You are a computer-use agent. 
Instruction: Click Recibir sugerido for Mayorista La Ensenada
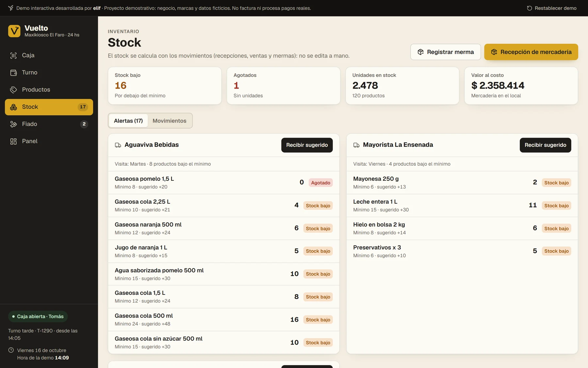[x=546, y=145]
